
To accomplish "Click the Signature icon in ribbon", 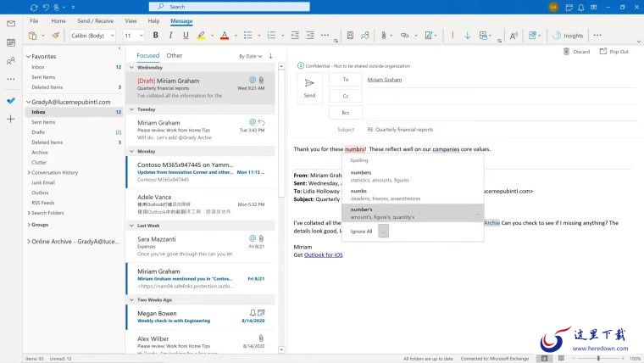I will coord(429,36).
